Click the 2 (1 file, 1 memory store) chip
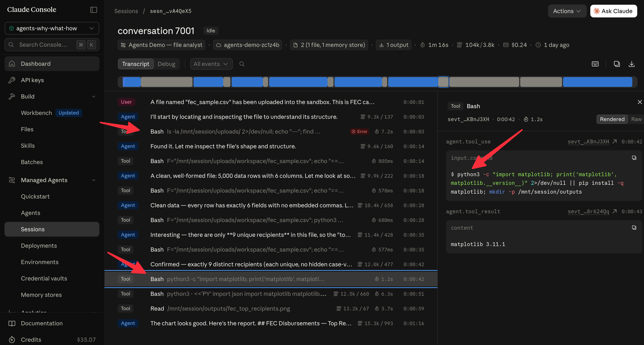The height and width of the screenshot is (345, 644). coord(329,45)
